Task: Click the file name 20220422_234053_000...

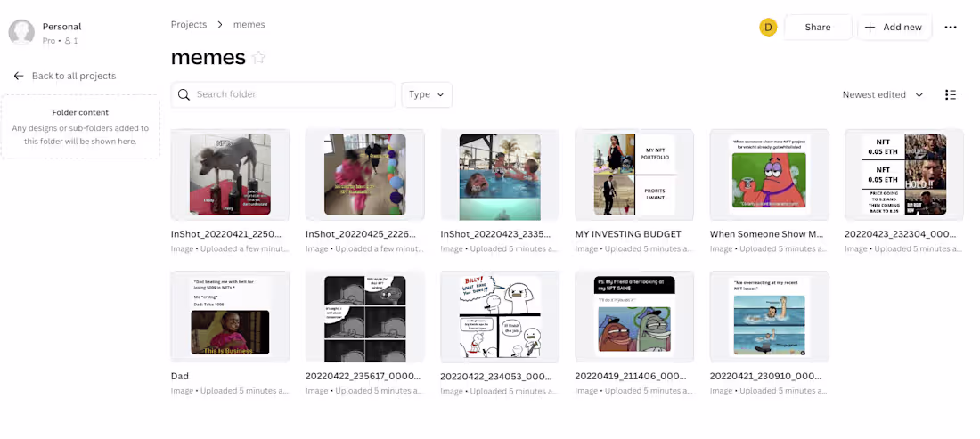Action: click(496, 377)
